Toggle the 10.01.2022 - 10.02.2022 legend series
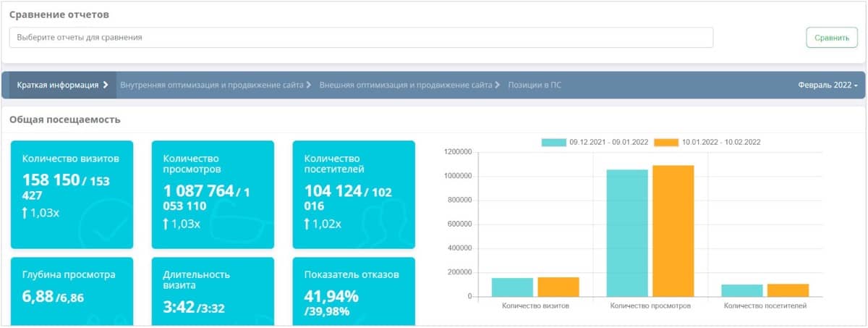The height and width of the screenshot is (328, 868). point(666,143)
